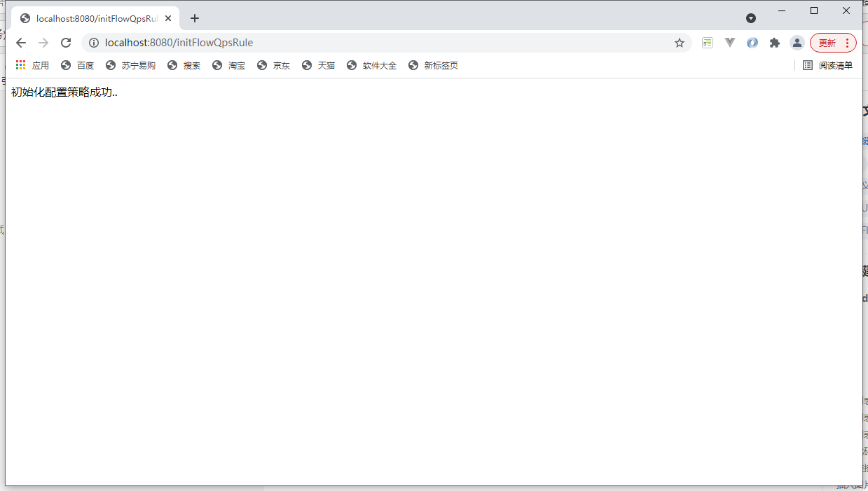Open the green page-icon extension
The height and width of the screenshot is (491, 868).
(708, 43)
